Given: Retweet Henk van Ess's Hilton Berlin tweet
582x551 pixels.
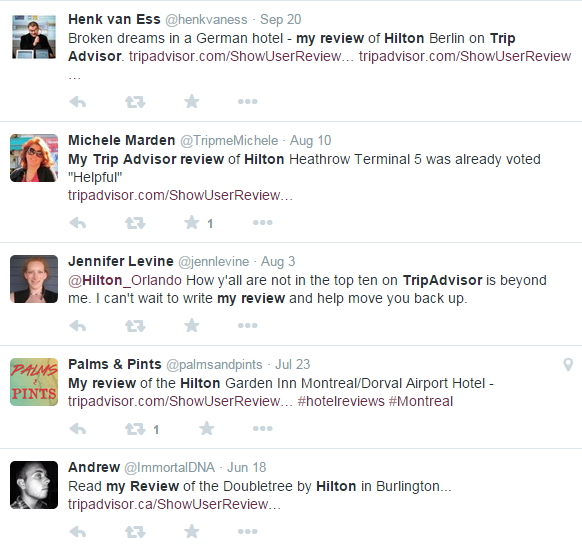Looking at the screenshot, I should point(135,102).
